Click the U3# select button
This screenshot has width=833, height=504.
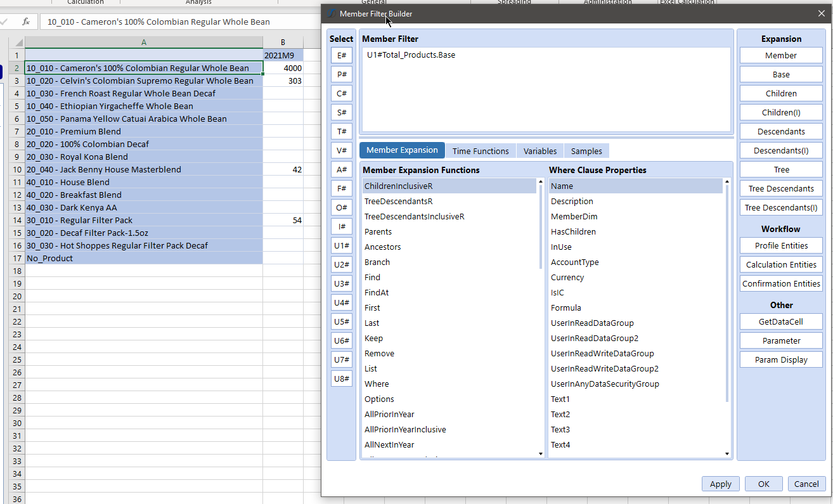[342, 283]
